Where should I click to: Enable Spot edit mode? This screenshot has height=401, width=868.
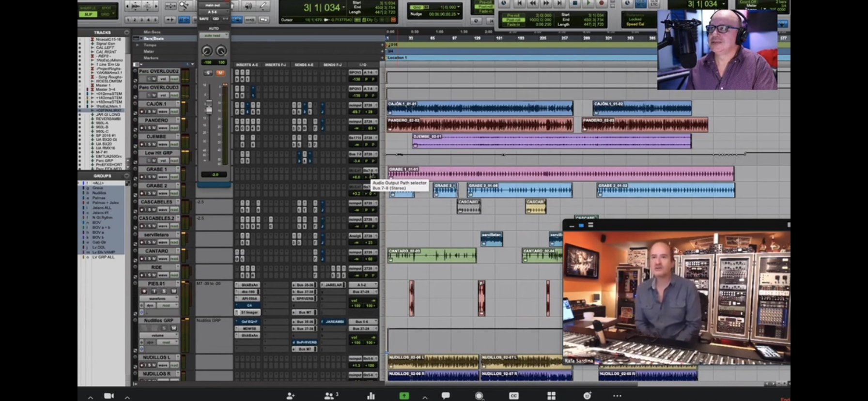(106, 8)
